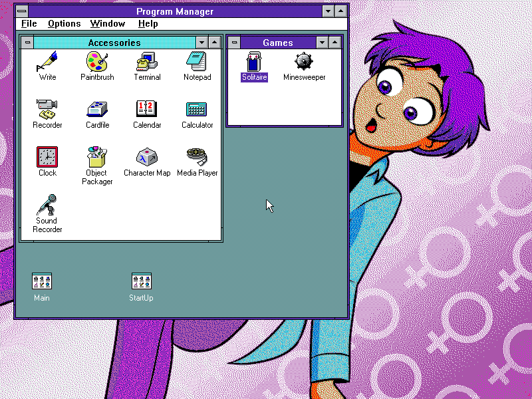Select the Character Map icon
The height and width of the screenshot is (399, 532).
pyautogui.click(x=147, y=157)
